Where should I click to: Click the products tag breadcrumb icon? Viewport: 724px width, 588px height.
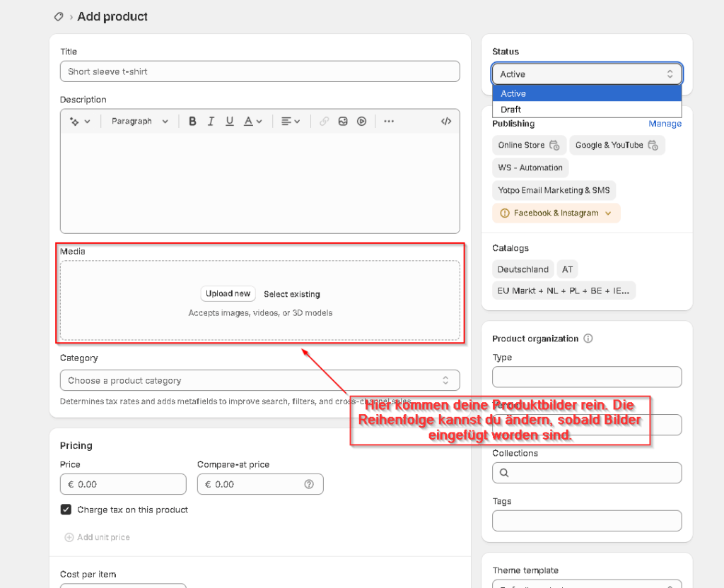click(59, 17)
